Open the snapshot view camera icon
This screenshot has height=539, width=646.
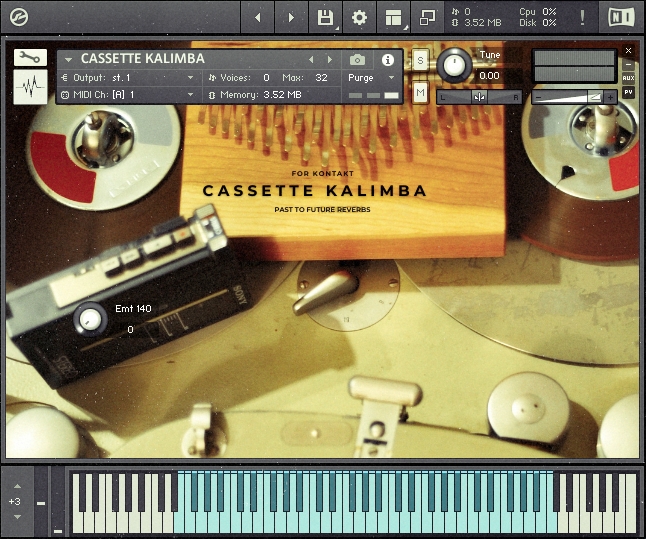click(357, 60)
